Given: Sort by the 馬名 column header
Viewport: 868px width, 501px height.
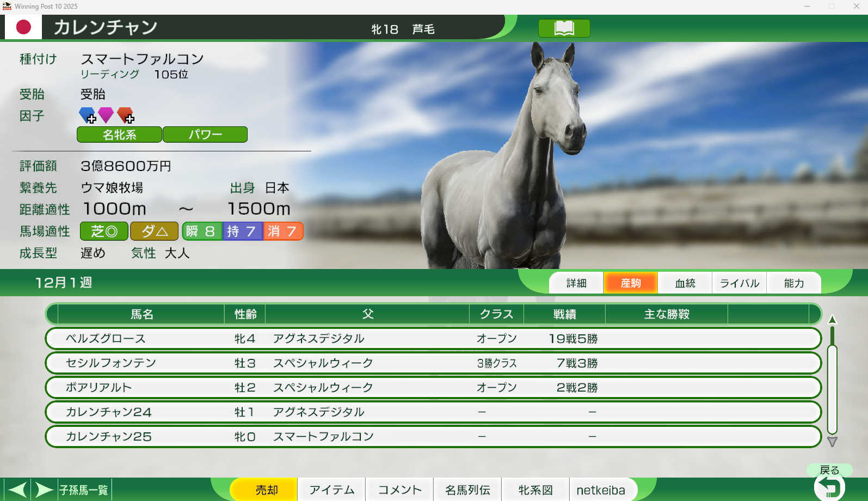Looking at the screenshot, I should click(x=141, y=314).
